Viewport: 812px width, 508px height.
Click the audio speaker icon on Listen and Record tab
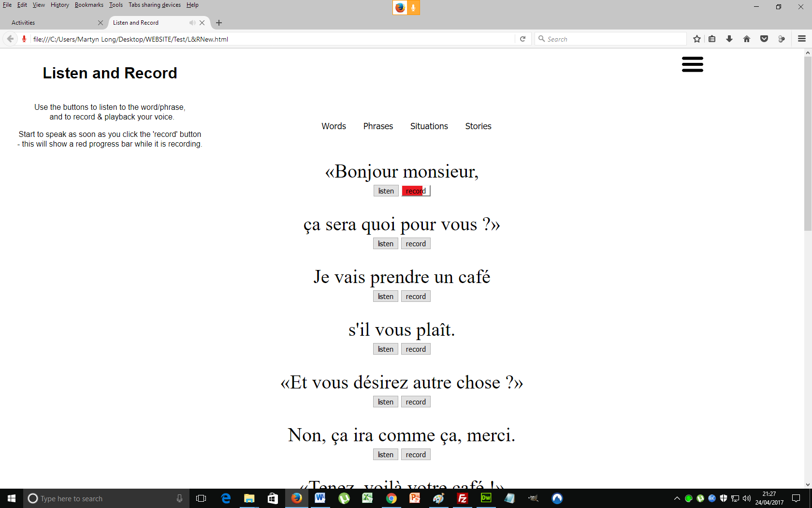[x=192, y=23]
